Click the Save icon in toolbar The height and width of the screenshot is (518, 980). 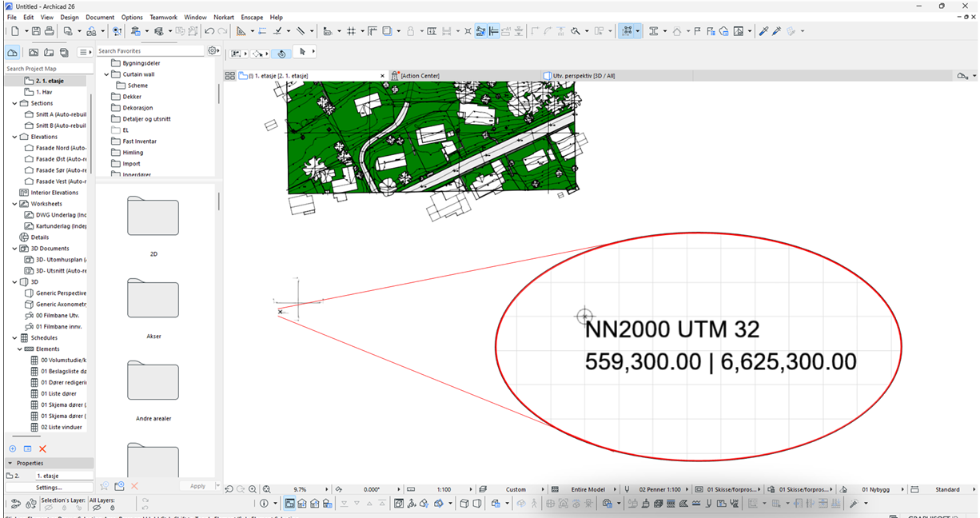pos(36,31)
